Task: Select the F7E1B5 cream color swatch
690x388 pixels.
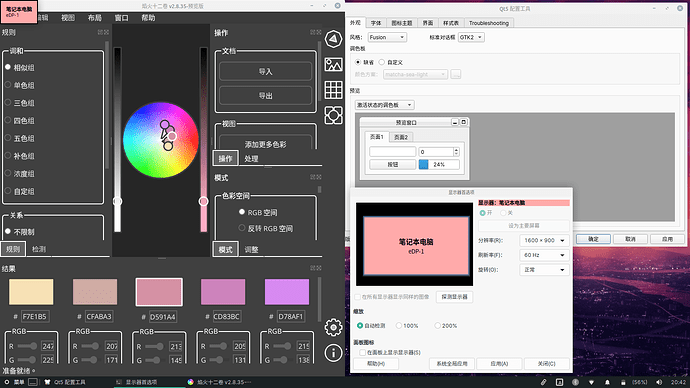Action: tap(31, 292)
